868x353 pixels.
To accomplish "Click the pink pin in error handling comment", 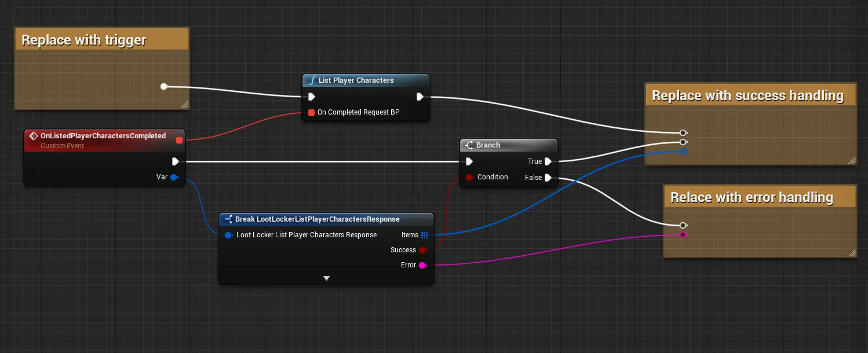I will coord(683,234).
